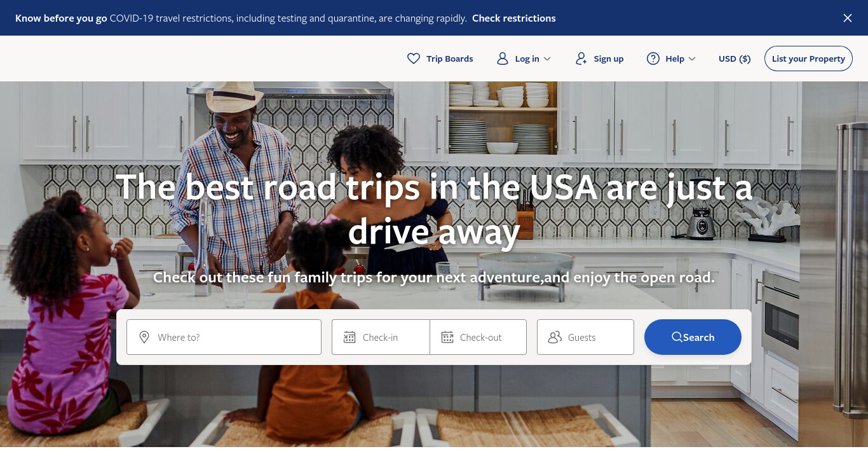Close the COVID-19 travel restrictions banner
Screen dimensions: 868x463
(x=847, y=18)
